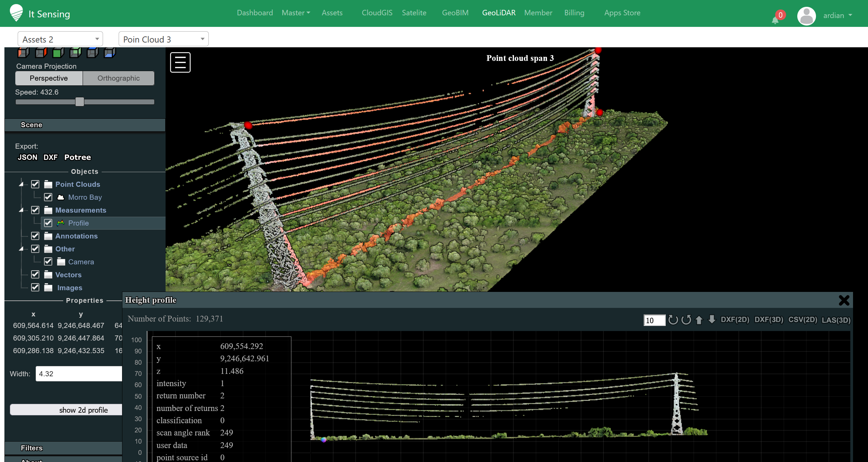868x462 pixels.
Task: Click the left view cube icon
Action: (23, 53)
